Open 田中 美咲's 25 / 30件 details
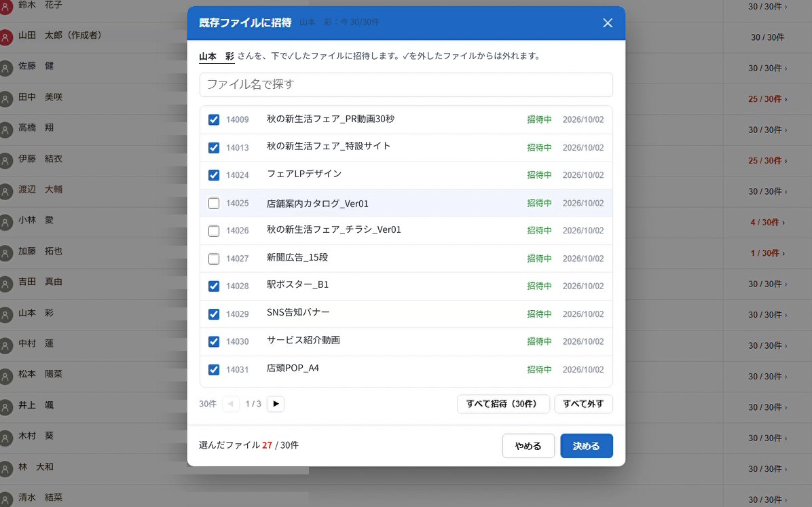 pyautogui.click(x=767, y=99)
